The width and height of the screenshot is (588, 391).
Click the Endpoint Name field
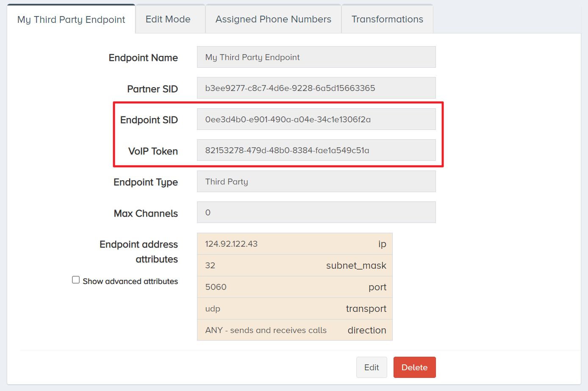(x=316, y=57)
